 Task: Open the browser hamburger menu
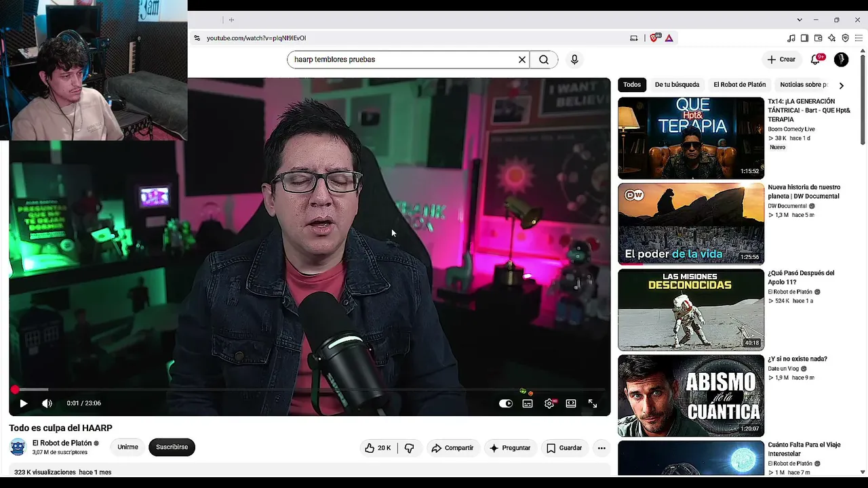(x=859, y=38)
